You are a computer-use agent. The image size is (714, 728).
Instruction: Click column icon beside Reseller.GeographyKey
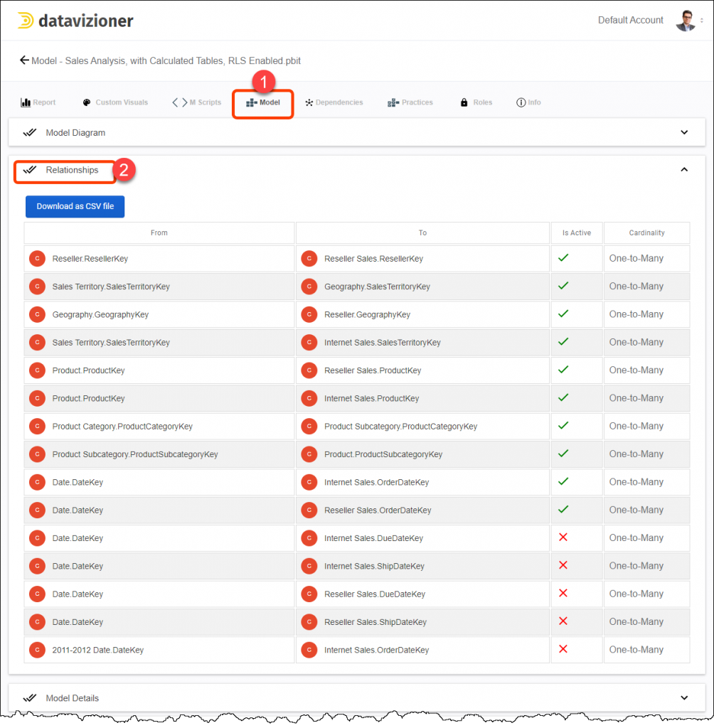click(309, 314)
